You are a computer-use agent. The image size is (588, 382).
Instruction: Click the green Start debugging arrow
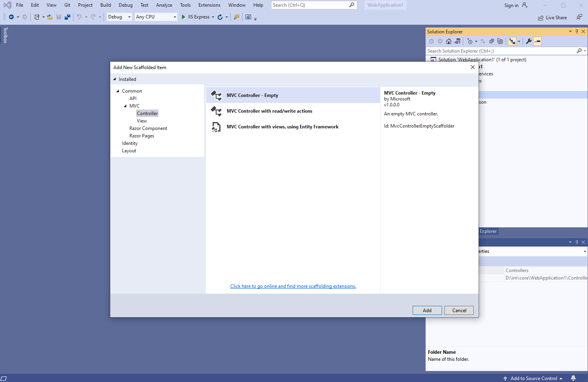183,17
